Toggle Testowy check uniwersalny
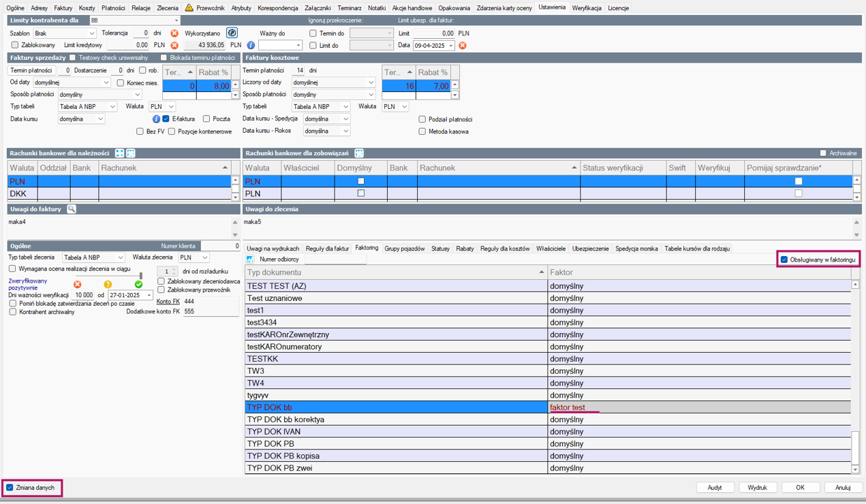Viewport: 866px width, 504px height. click(x=73, y=58)
